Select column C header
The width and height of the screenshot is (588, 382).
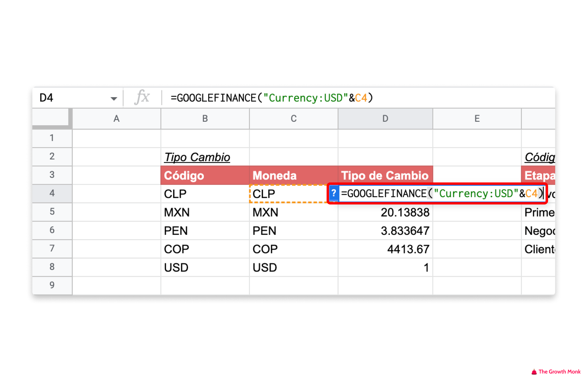[x=294, y=119]
